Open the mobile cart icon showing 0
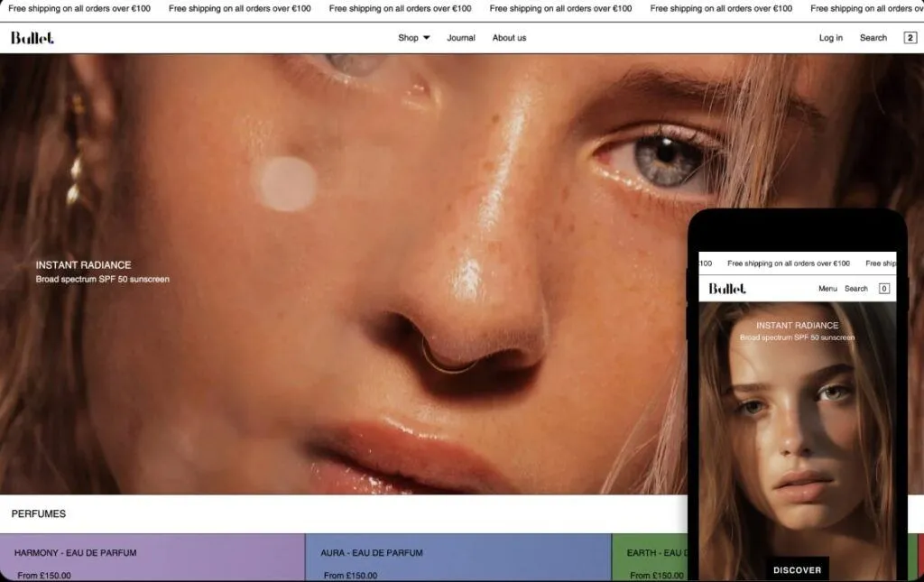Viewport: 924px width, 582px height. point(884,289)
